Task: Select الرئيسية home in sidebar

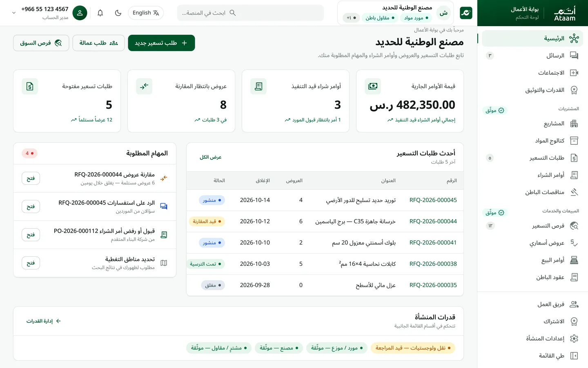Action: pos(532,38)
